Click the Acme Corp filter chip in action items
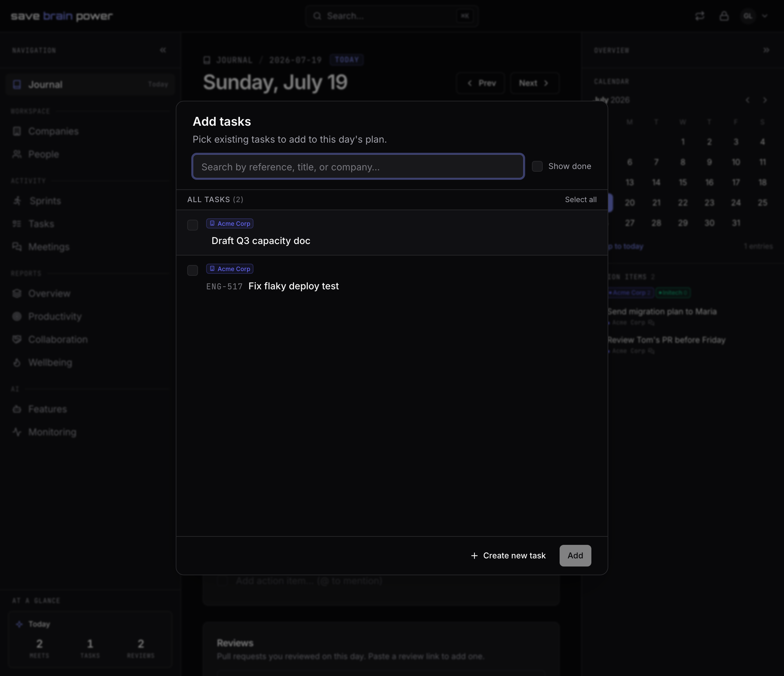The width and height of the screenshot is (784, 676). (x=631, y=293)
